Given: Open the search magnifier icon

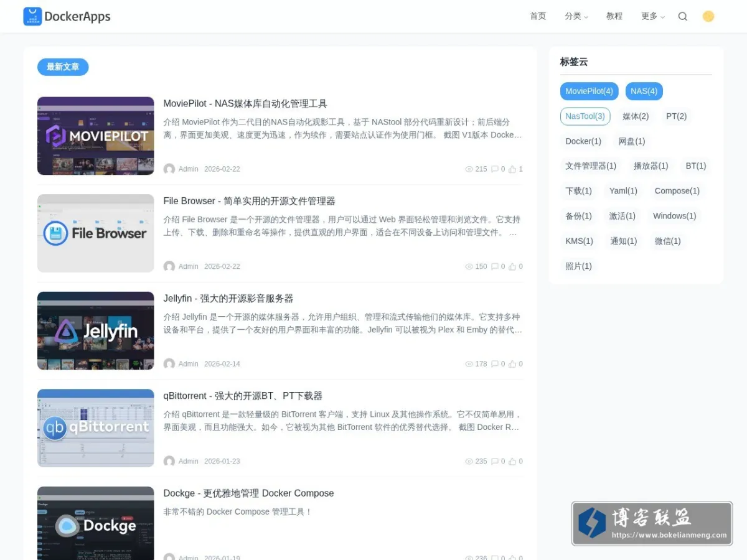Looking at the screenshot, I should (682, 17).
